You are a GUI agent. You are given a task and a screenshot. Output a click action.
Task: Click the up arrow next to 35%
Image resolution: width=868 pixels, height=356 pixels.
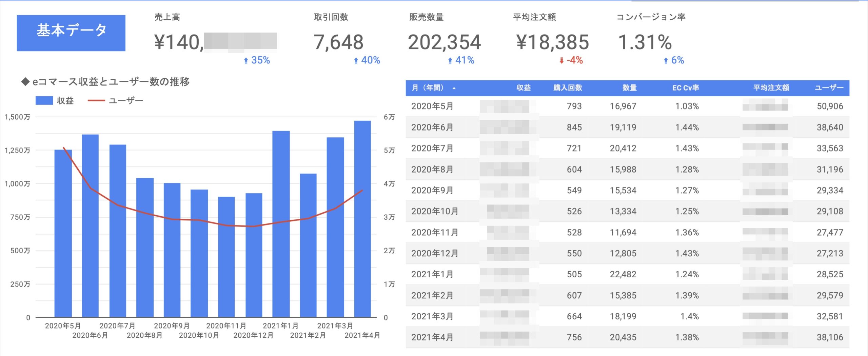[246, 61]
